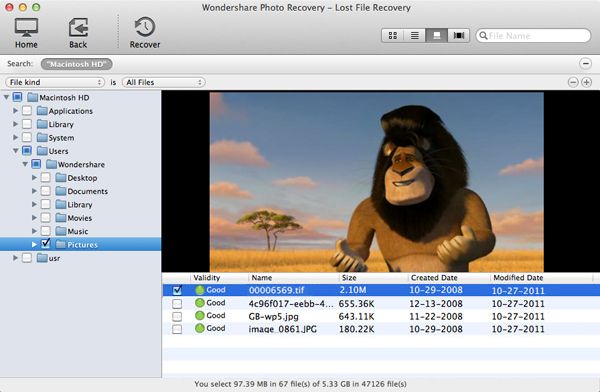600x392 pixels.
Task: Select the Wondershare folder icon
Action: pos(51,164)
